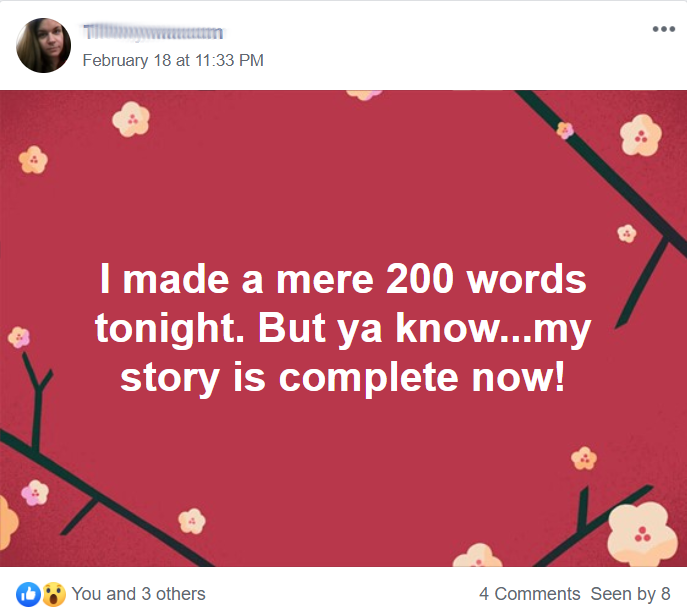The width and height of the screenshot is (687, 612).
Task: Click the blue Like reaction icon
Action: pos(28,594)
